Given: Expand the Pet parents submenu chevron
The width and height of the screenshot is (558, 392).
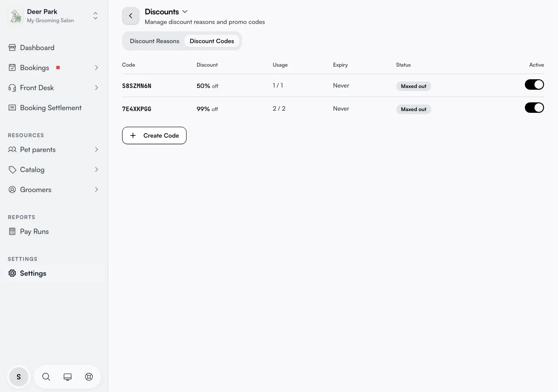Looking at the screenshot, I should point(96,149).
